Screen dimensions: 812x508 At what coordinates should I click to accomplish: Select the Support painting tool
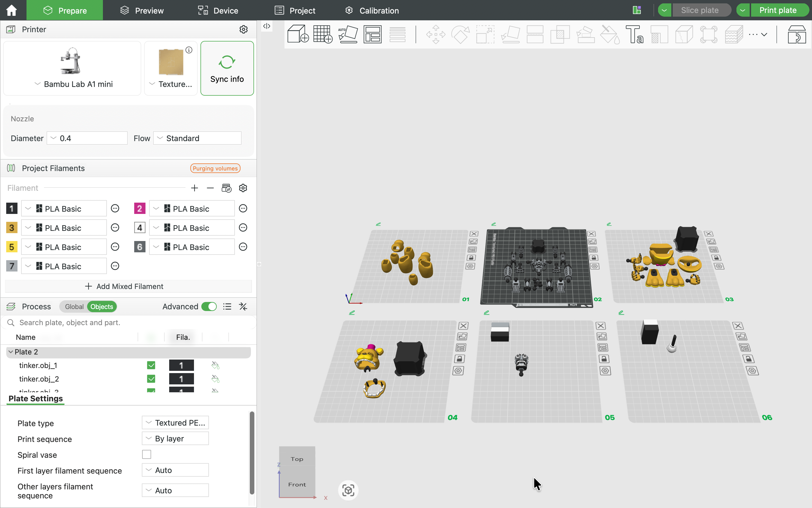pos(585,34)
